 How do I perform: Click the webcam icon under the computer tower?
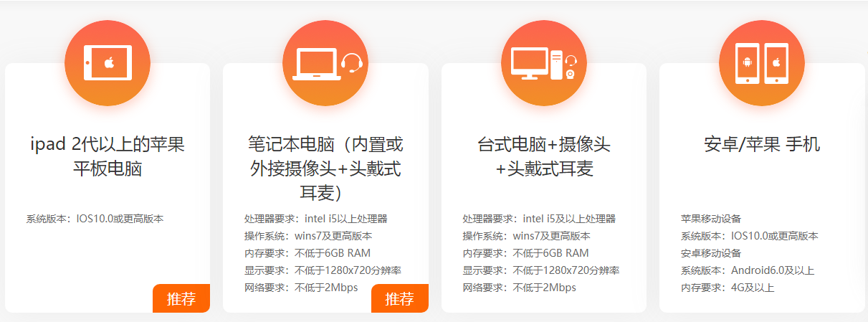click(x=571, y=73)
